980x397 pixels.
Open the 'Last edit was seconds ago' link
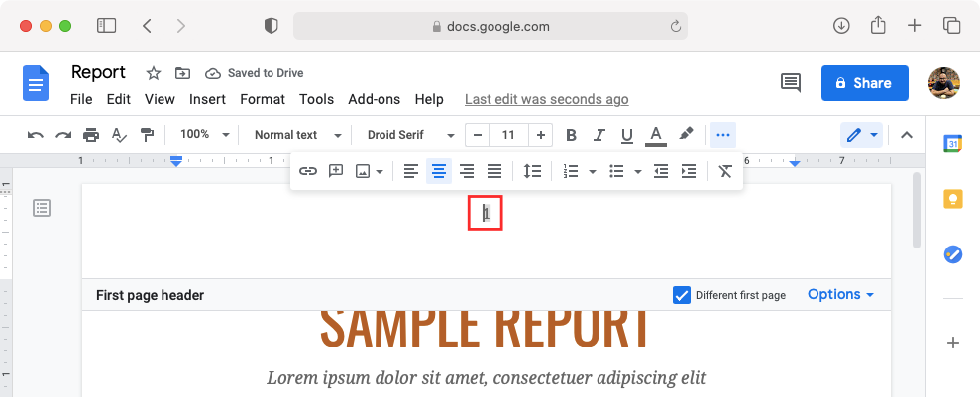point(546,99)
